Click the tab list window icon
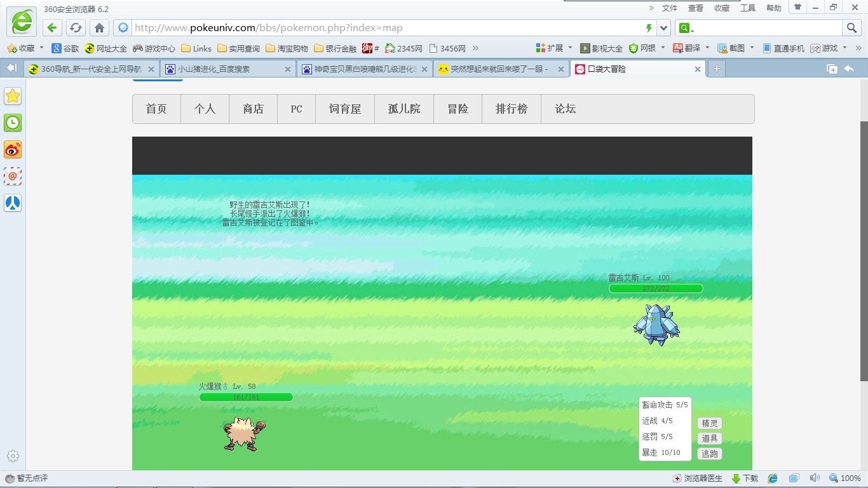The height and width of the screenshot is (488, 868). [832, 69]
